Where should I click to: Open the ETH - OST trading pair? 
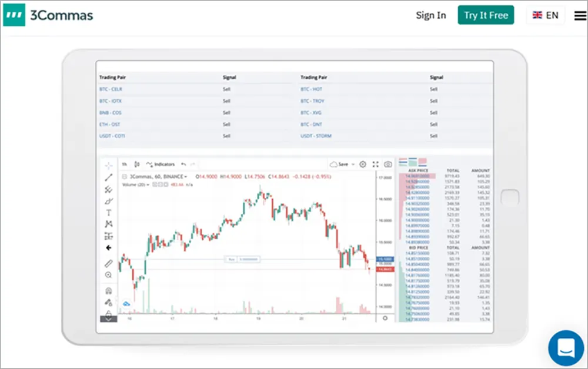coord(109,124)
